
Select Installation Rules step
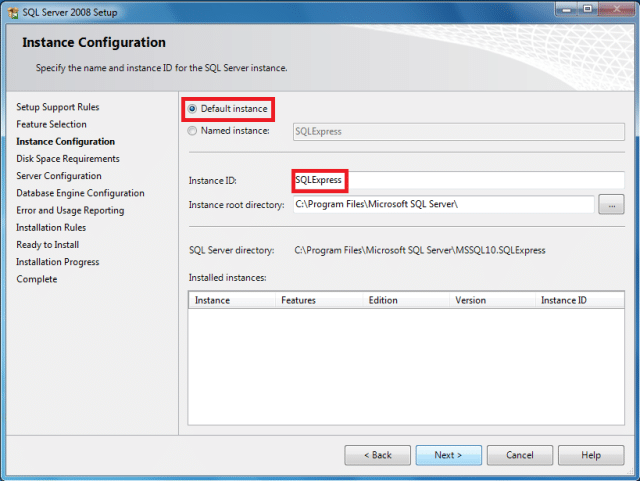[51, 227]
